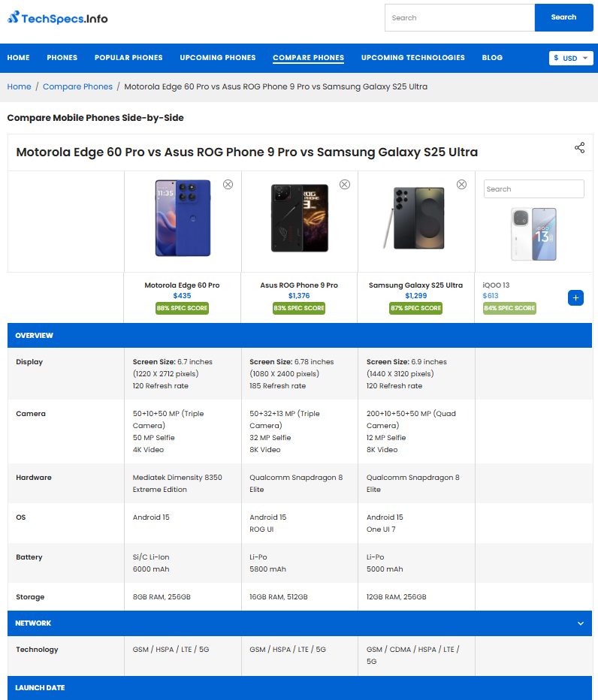This screenshot has width=598, height=700.
Task: Click the 87% Spec Score badge
Action: coord(415,308)
